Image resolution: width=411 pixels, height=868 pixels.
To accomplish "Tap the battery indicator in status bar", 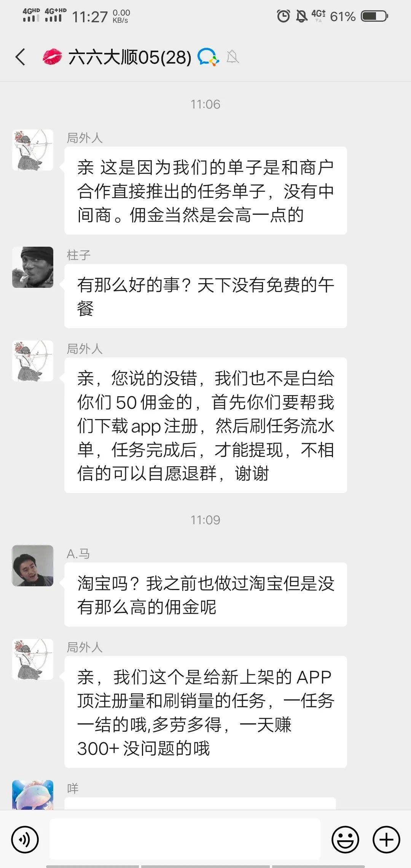I will coord(374,16).
